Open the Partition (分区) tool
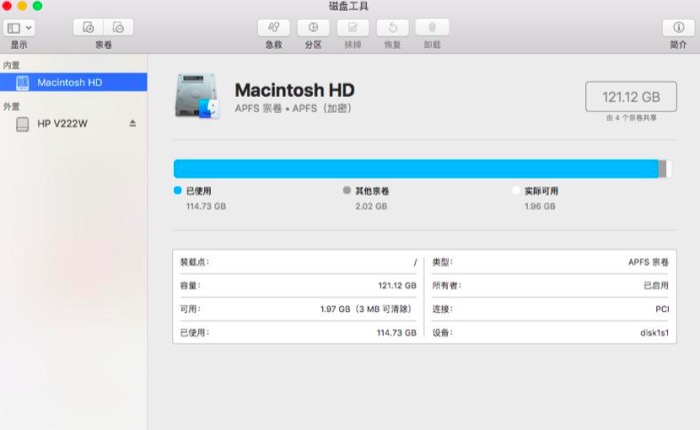 313,28
